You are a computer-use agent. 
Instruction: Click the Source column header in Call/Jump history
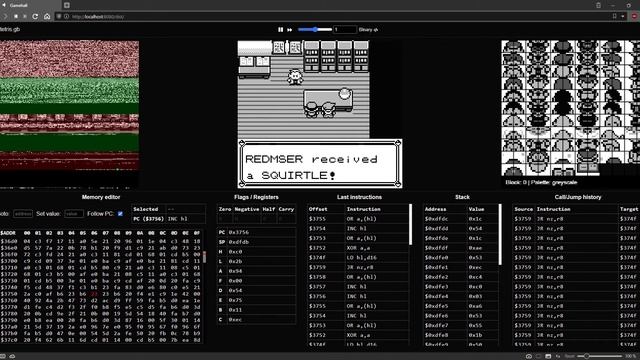click(523, 209)
